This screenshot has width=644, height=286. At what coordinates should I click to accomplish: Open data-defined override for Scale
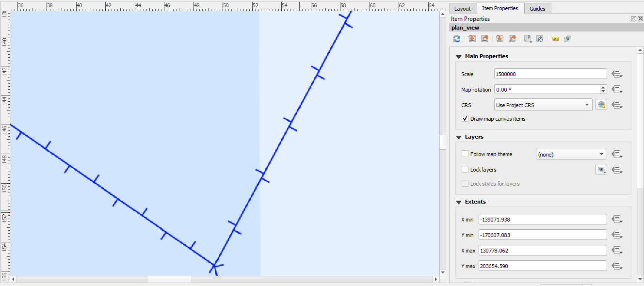617,73
